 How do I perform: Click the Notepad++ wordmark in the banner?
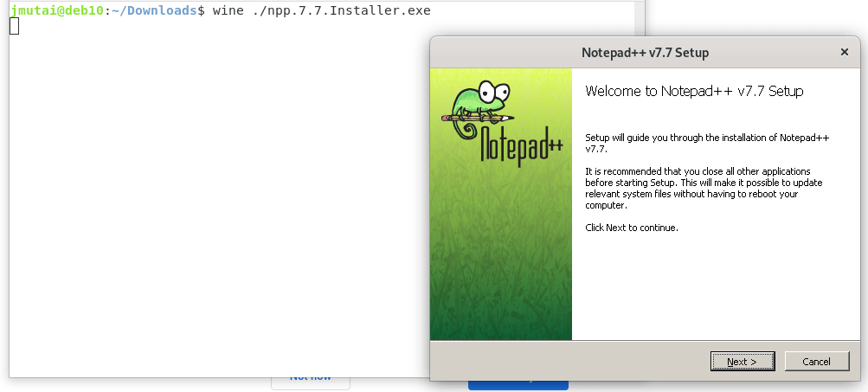point(522,144)
